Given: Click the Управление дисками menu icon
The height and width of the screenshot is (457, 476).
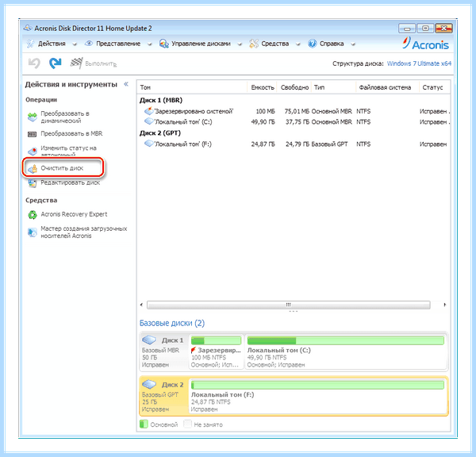Looking at the screenshot, I should tap(164, 44).
